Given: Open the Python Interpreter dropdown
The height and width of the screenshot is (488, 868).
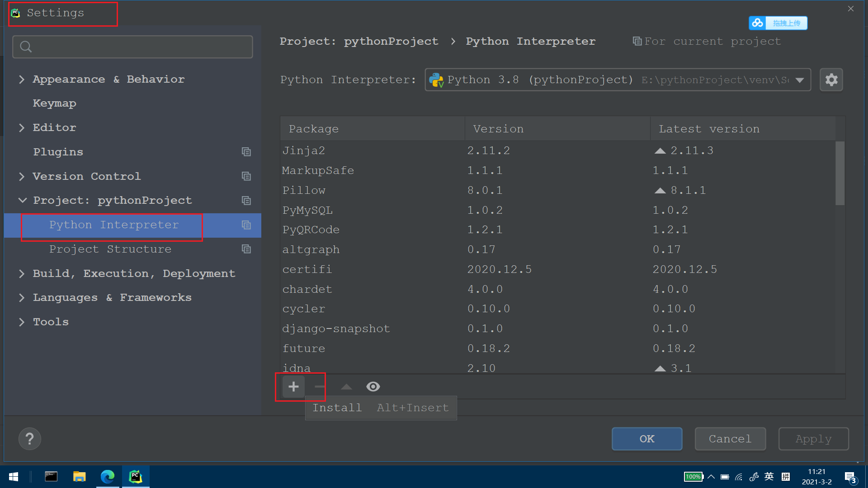Looking at the screenshot, I should click(618, 80).
